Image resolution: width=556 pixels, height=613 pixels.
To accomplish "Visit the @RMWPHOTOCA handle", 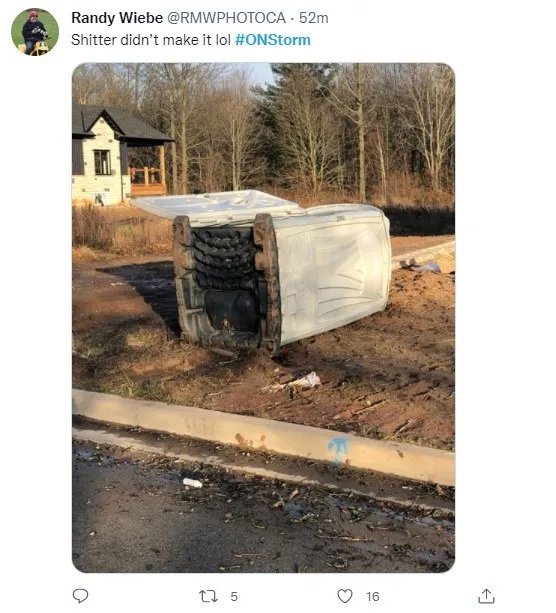I will point(226,18).
